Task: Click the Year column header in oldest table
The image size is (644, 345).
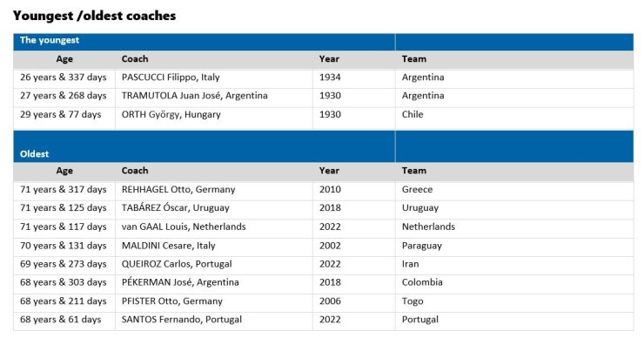Action: pos(329,171)
